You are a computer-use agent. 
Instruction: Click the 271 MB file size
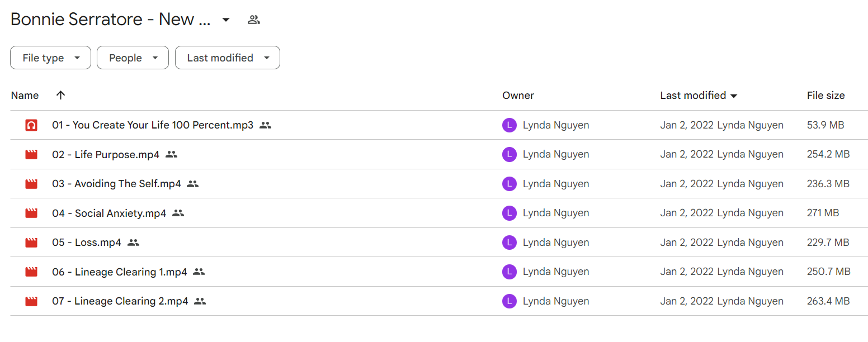[x=823, y=213]
